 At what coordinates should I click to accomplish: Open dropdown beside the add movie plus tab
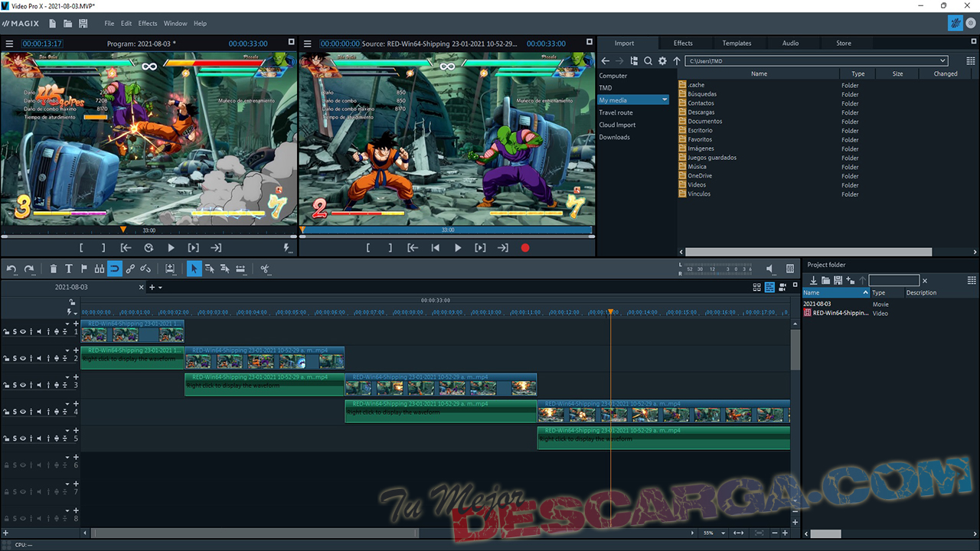(x=160, y=288)
